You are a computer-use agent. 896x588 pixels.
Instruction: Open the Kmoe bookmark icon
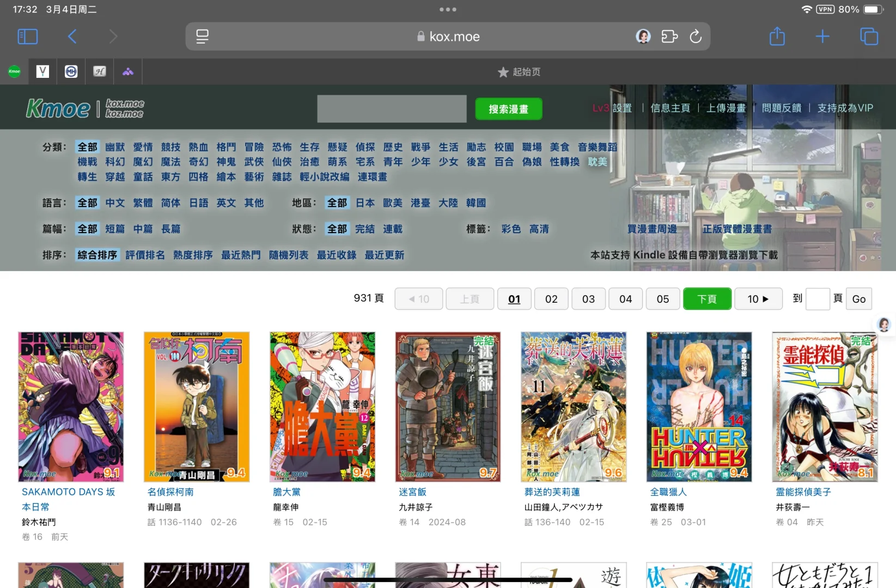(14, 71)
